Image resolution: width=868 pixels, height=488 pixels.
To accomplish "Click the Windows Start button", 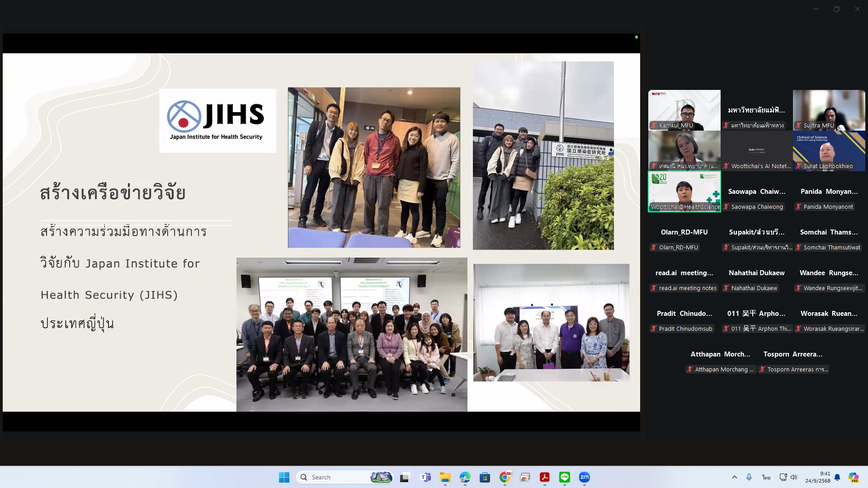I will tap(284, 477).
